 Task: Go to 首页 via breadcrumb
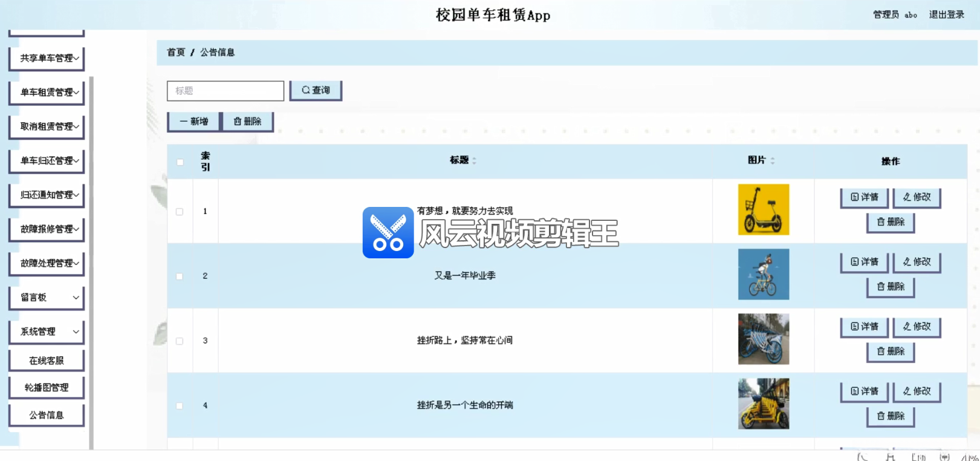pyautogui.click(x=176, y=53)
